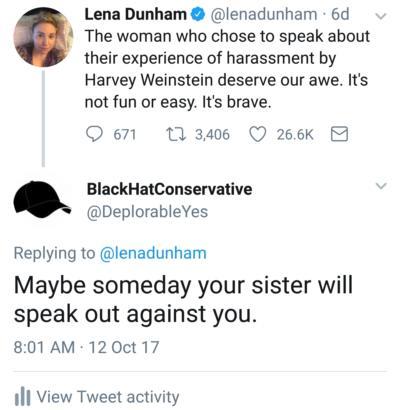The width and height of the screenshot is (400, 410).
Task: Click @lenadunham in Replying to line
Action: click(x=153, y=253)
